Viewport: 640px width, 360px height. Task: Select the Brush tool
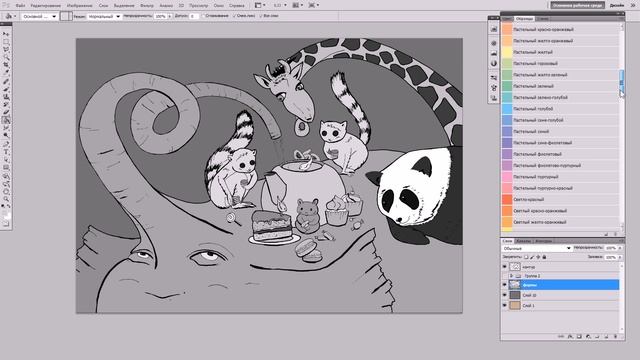click(x=6, y=89)
